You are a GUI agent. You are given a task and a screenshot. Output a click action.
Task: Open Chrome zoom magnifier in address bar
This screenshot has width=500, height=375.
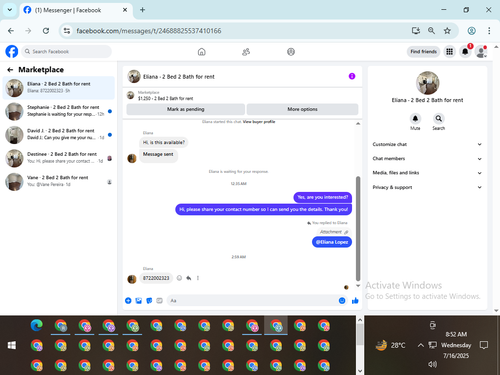point(431,31)
